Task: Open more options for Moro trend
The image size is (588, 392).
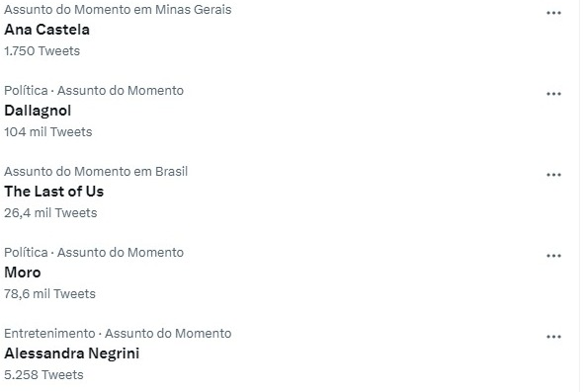Action: (553, 256)
